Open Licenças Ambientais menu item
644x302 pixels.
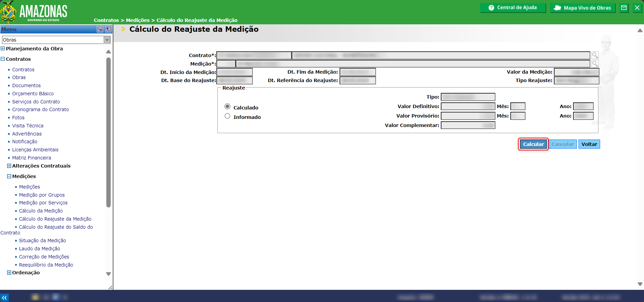35,150
